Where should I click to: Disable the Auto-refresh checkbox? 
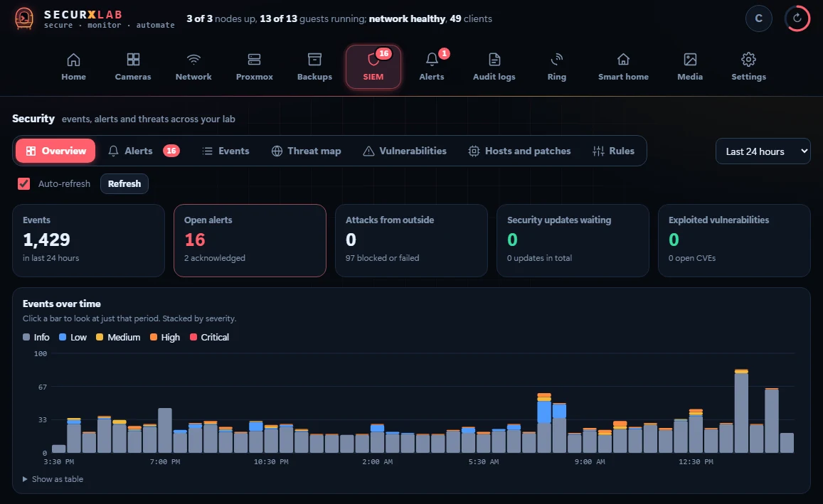pyautogui.click(x=23, y=183)
